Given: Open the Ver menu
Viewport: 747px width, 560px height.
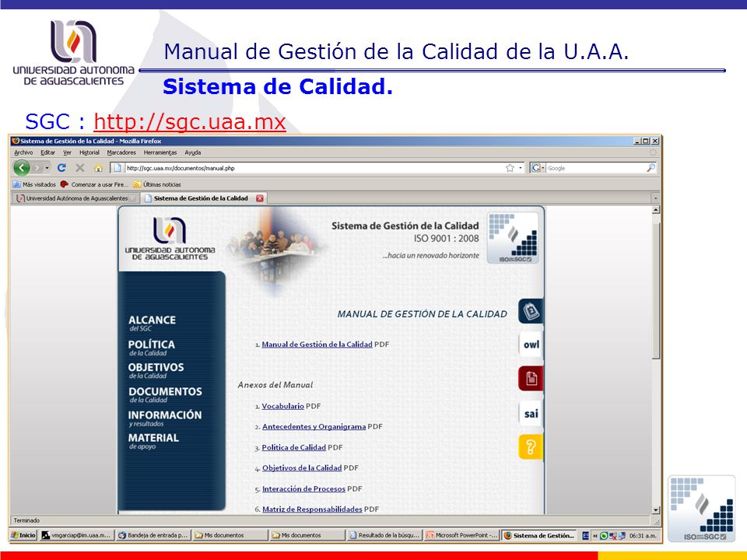Looking at the screenshot, I should click(67, 152).
